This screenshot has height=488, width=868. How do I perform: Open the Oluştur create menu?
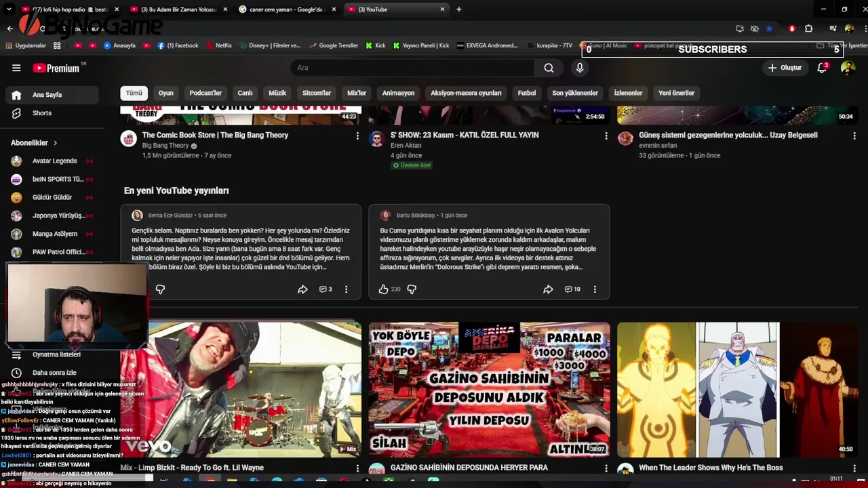tap(784, 68)
